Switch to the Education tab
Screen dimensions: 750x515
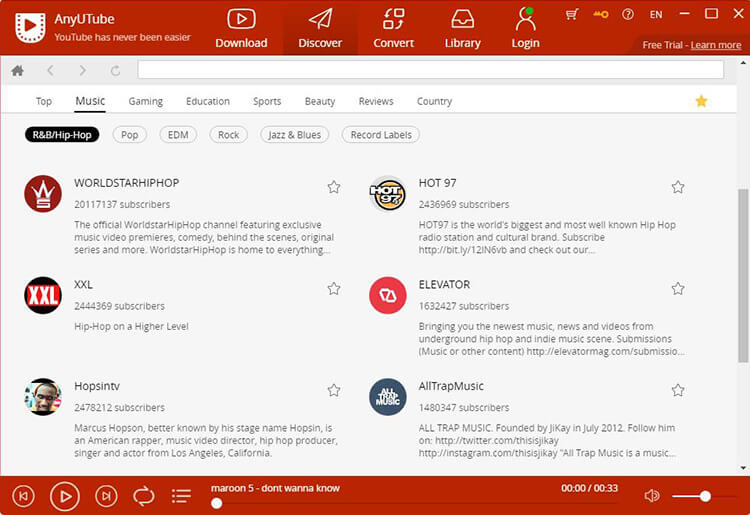208,101
